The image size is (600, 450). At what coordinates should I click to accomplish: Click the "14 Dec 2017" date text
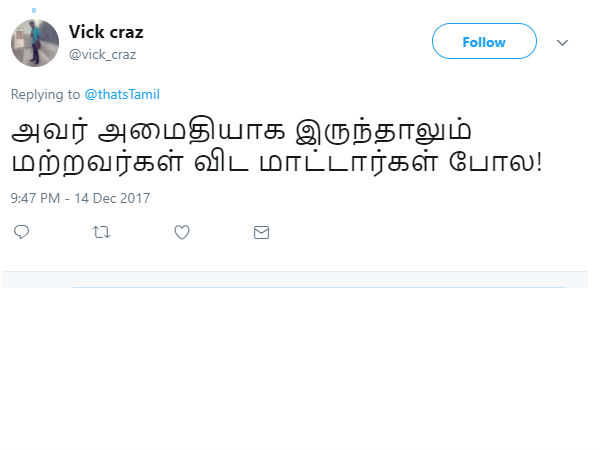[x=110, y=198]
